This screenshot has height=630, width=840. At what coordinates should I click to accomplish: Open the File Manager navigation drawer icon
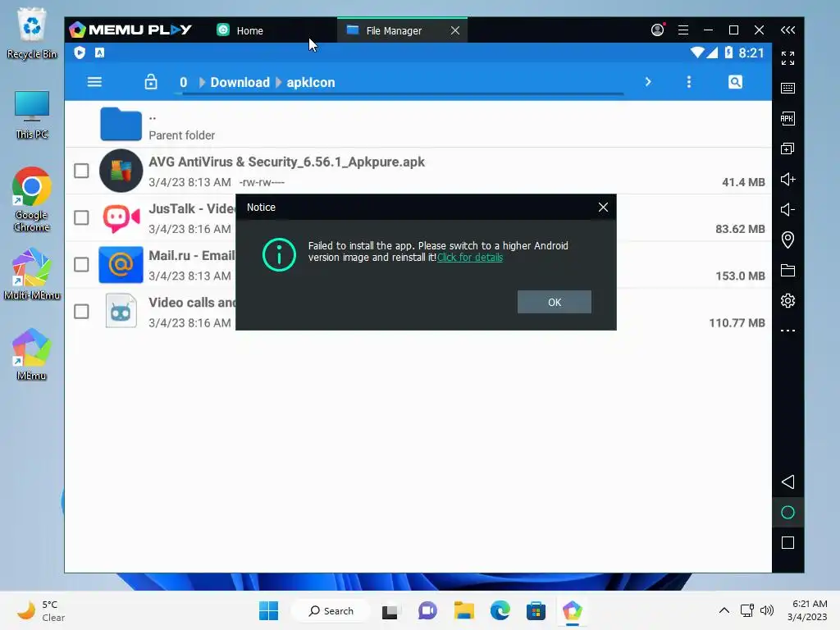pos(94,82)
